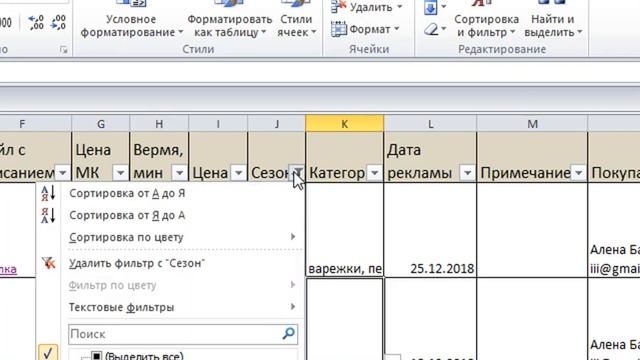Open filter dropdown for Категор column

[375, 173]
